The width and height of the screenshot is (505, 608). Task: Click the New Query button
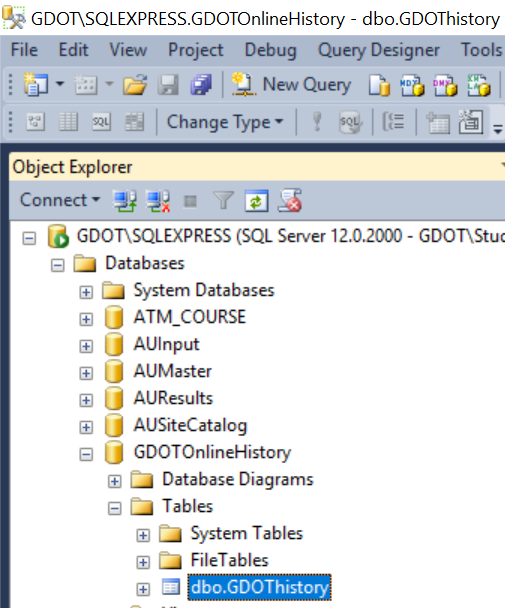[291, 84]
